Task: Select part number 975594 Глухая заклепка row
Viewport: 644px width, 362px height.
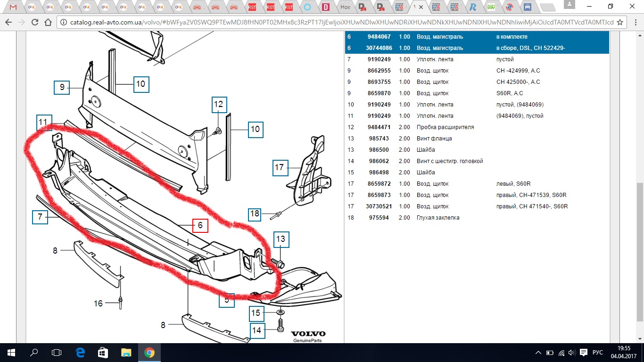Action: pos(477,218)
